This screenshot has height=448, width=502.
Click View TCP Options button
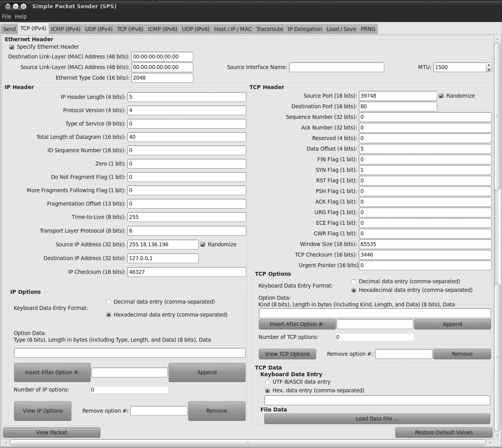click(x=287, y=354)
